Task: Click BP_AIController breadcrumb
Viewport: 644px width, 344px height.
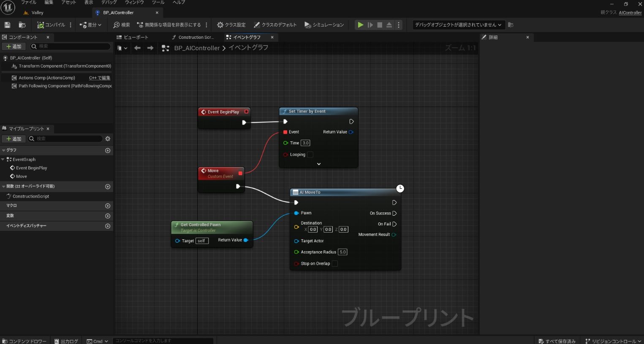Action: tap(197, 48)
